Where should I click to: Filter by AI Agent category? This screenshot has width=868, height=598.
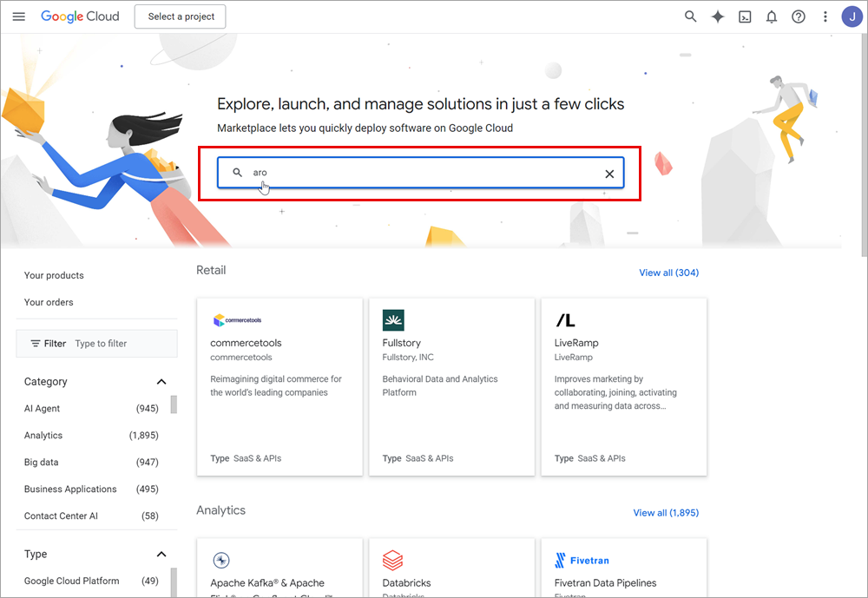(x=43, y=409)
